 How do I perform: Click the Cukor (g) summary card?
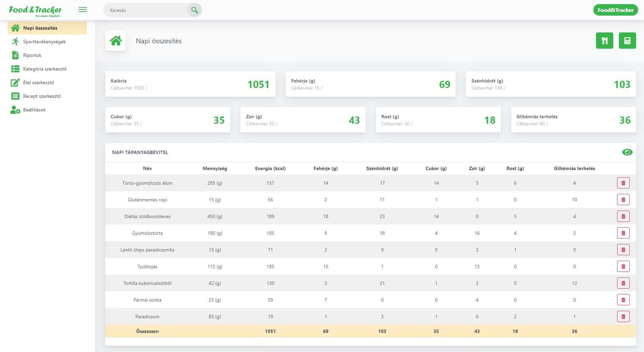(168, 120)
